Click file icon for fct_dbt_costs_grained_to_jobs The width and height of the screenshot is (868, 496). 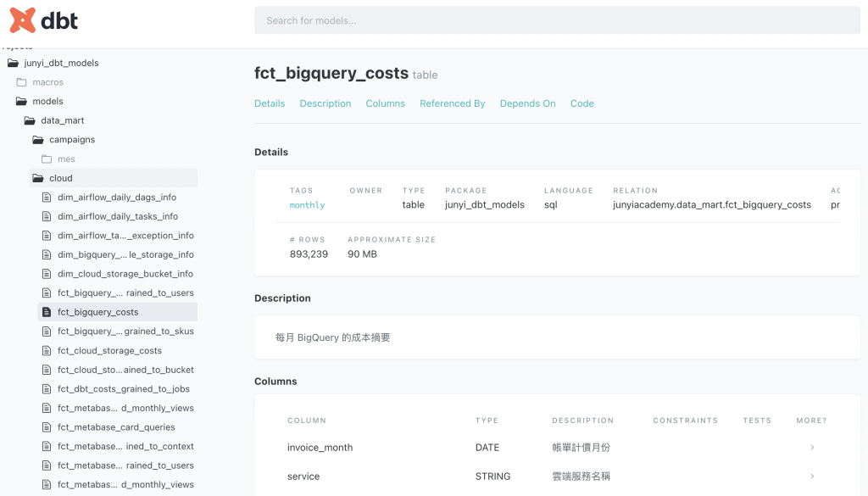47,388
